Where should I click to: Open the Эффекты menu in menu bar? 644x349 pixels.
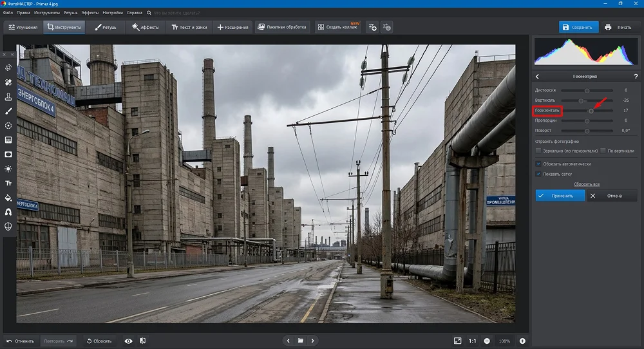tap(90, 13)
